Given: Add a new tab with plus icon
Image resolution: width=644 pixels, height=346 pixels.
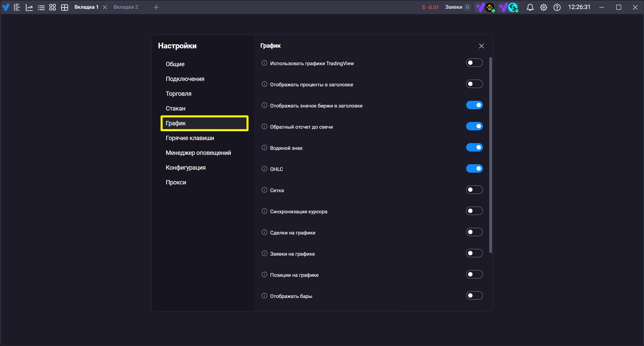Looking at the screenshot, I should 156,7.
